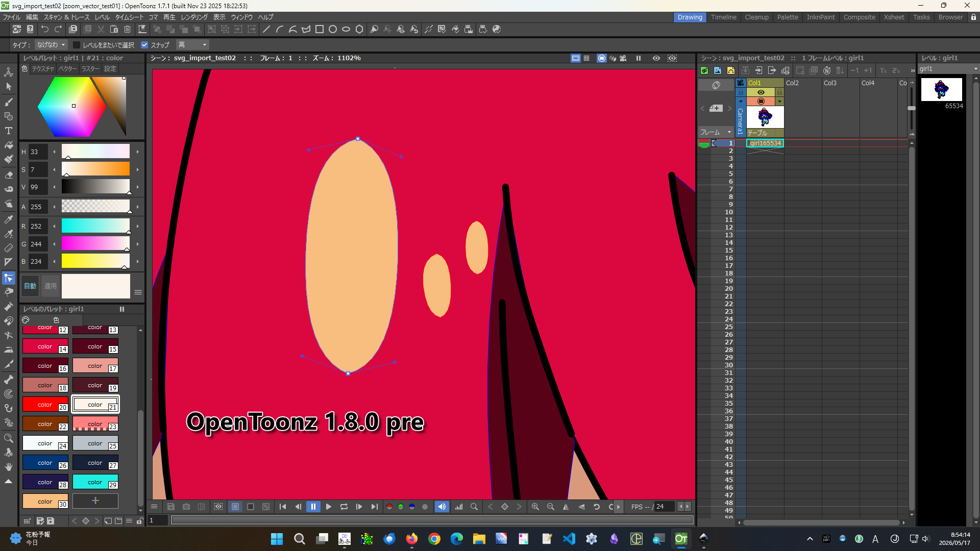This screenshot has width=980, height=551.
Task: Click the Alpha channel slider bar
Action: click(x=95, y=206)
